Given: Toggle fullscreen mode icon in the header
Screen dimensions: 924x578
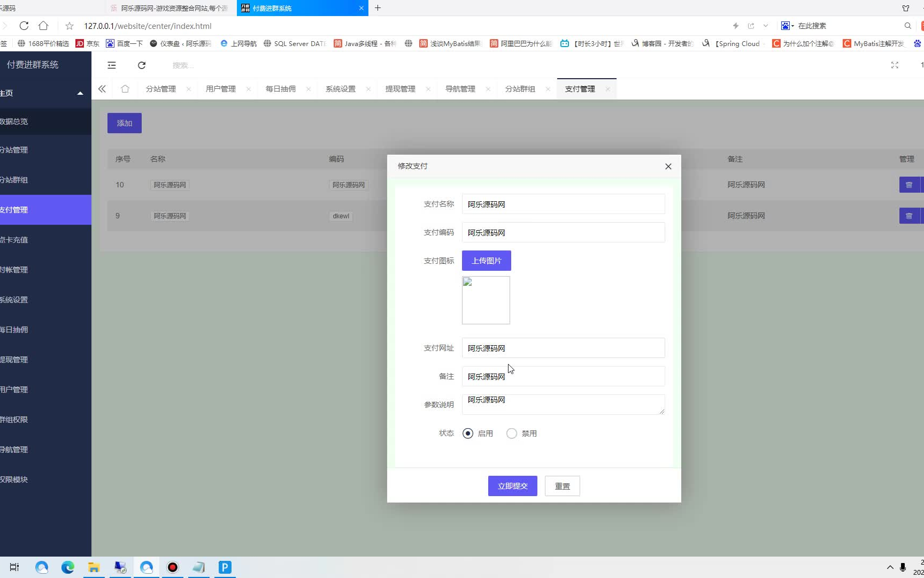Looking at the screenshot, I should tap(895, 65).
